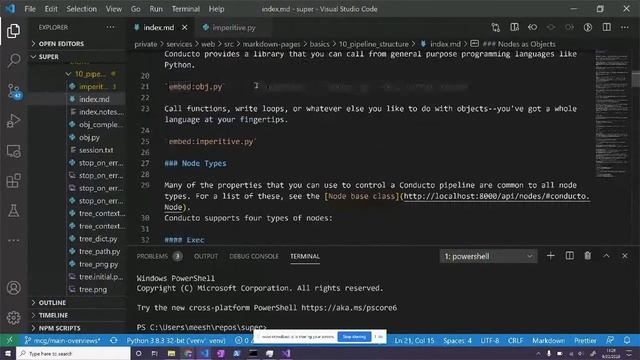The height and width of the screenshot is (360, 640).
Task: Show additional activity bar views
Action: (13, 240)
